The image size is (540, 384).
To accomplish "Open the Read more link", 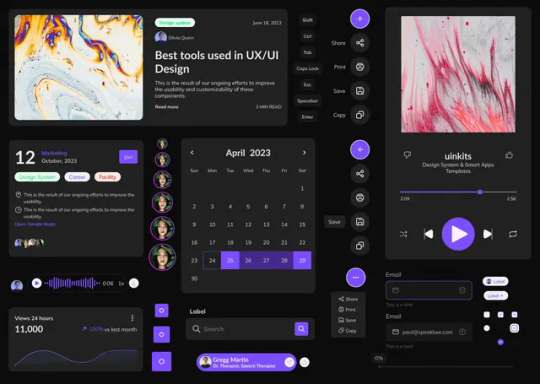I will click(x=167, y=107).
